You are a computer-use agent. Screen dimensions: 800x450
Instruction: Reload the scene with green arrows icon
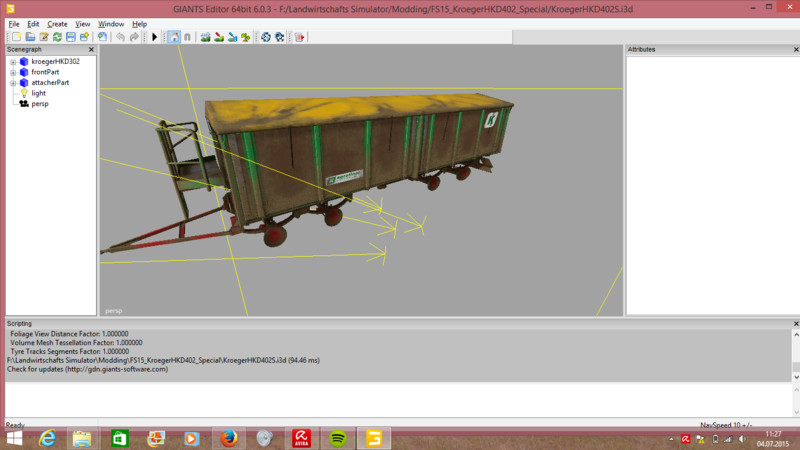tap(57, 37)
